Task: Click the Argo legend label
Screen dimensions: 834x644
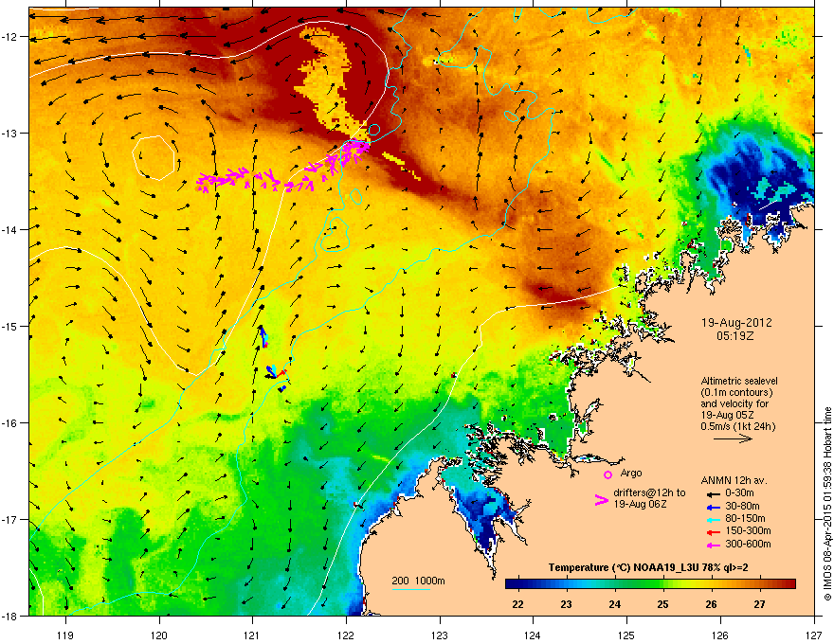Action: tap(631, 473)
